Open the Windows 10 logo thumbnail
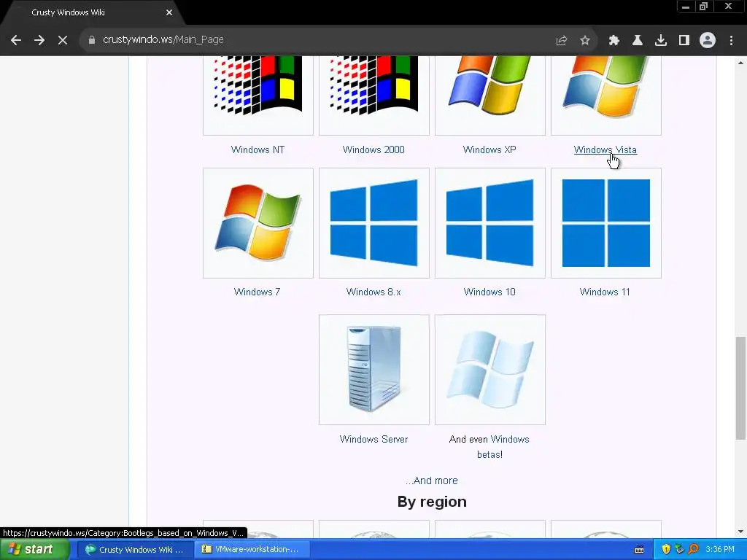The height and width of the screenshot is (560, 747). (x=489, y=223)
